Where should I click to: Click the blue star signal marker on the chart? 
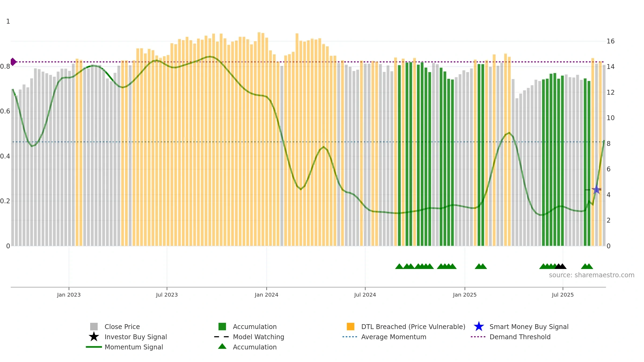point(596,190)
